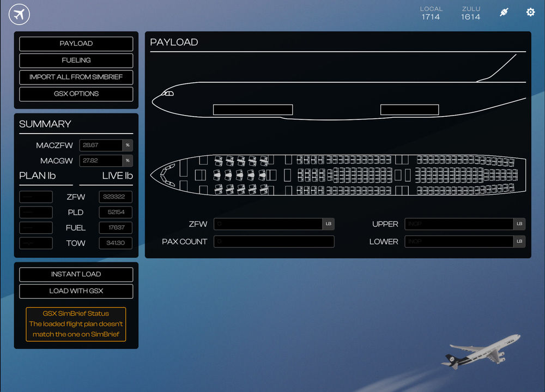
Task: Open settings via gear icon
Action: (530, 12)
